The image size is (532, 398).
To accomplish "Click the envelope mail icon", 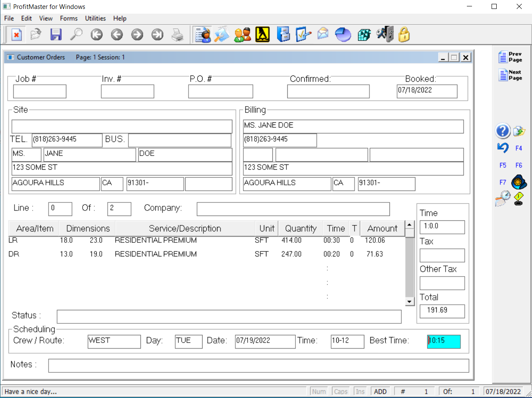I will (323, 35).
